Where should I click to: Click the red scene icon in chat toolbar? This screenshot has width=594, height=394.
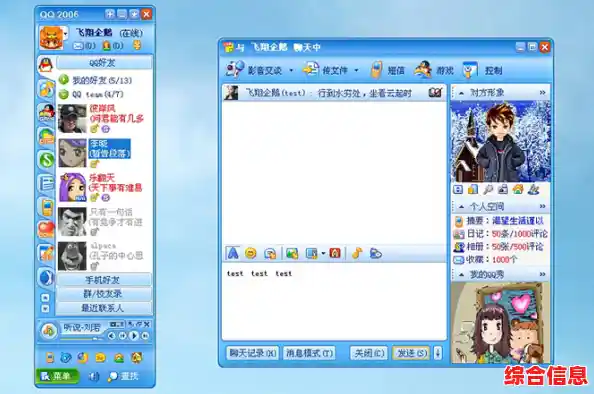click(x=335, y=253)
